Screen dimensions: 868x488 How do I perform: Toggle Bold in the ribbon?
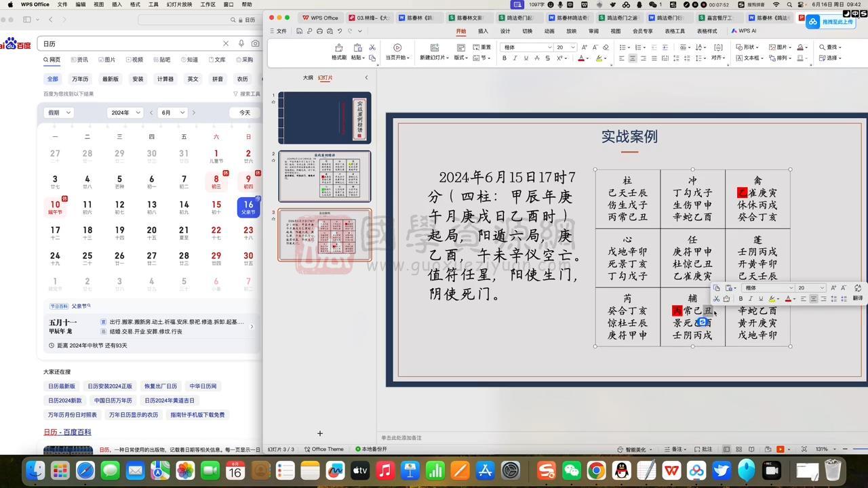coord(504,58)
